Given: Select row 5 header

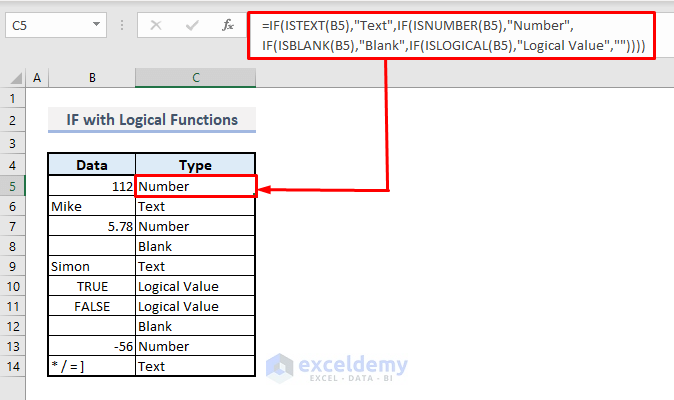Looking at the screenshot, I should [12, 186].
